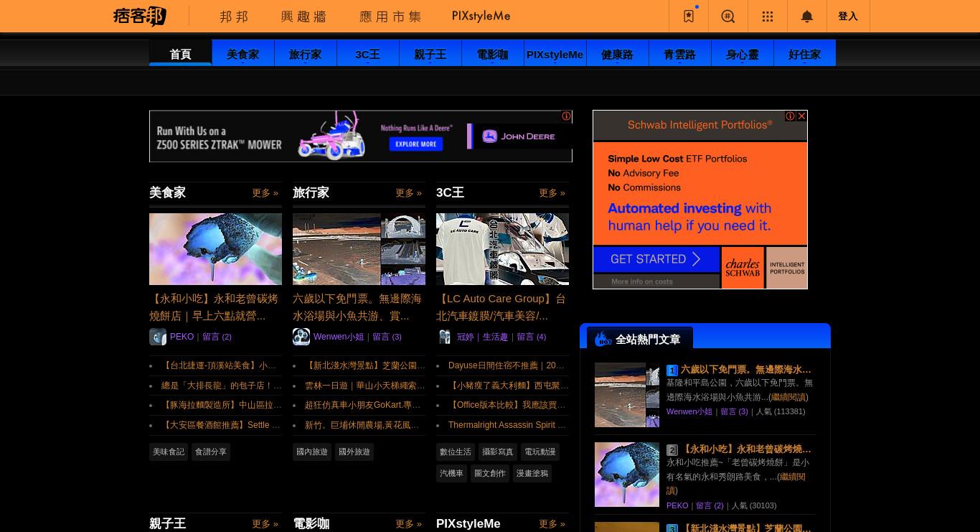Screen dimensions: 980x532
Task: Click the 國內旅遊 tag
Action: [x=312, y=452]
